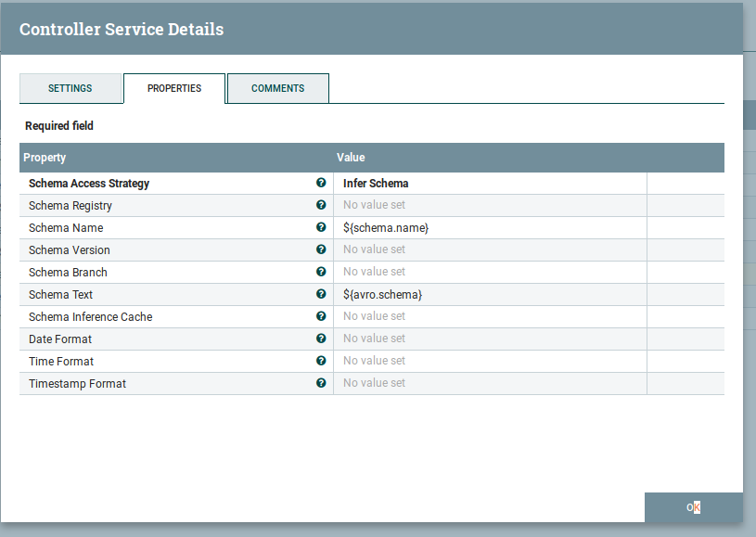Viewport: 756px width, 537px height.
Task: Click help icon for Schema Version
Action: (321, 249)
